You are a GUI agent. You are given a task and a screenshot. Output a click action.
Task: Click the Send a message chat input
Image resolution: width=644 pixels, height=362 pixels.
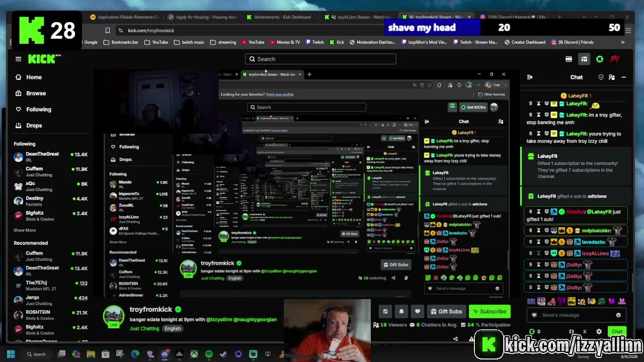[x=576, y=315]
